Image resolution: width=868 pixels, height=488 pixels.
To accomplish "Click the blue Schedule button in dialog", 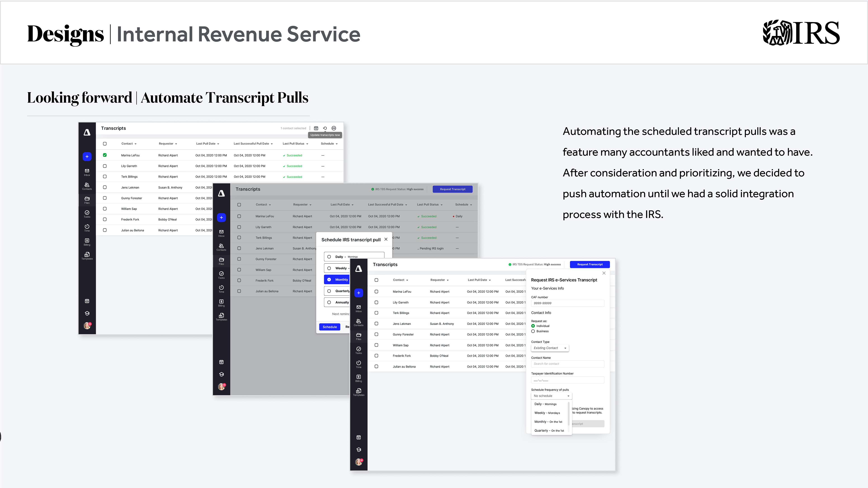I will point(330,327).
